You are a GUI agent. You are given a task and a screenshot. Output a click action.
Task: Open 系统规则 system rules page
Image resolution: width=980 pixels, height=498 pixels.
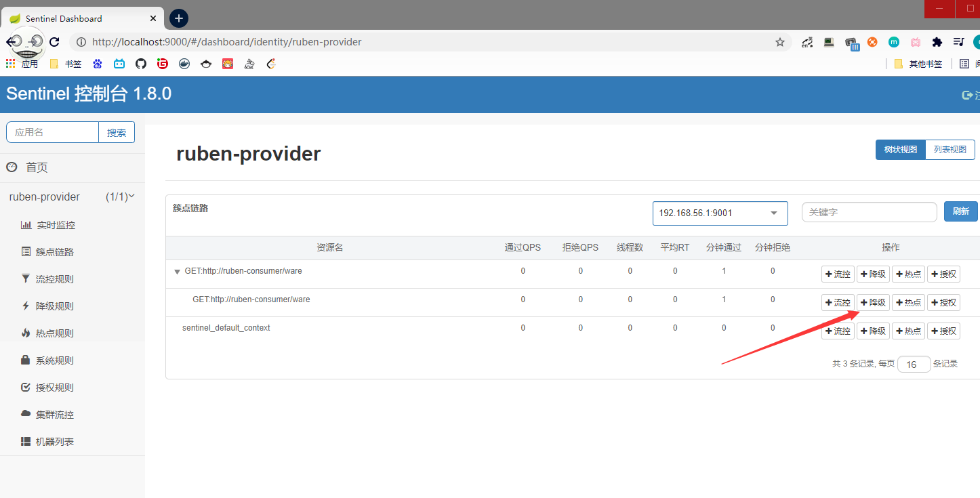point(54,360)
